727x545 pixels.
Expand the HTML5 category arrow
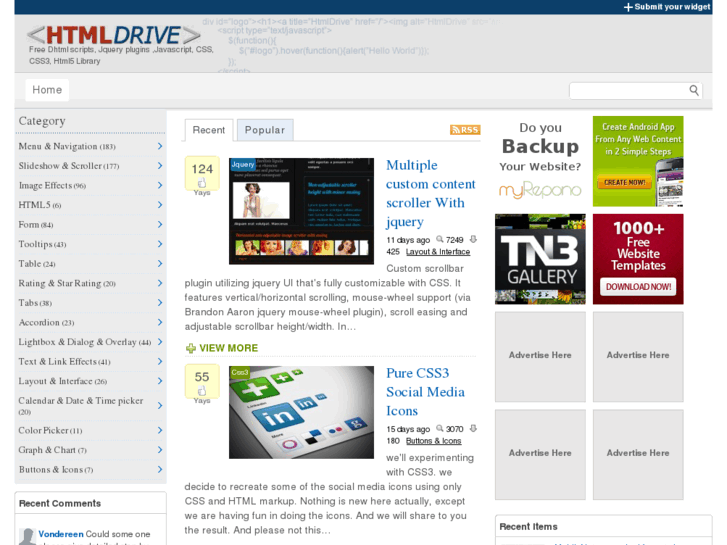(x=160, y=205)
